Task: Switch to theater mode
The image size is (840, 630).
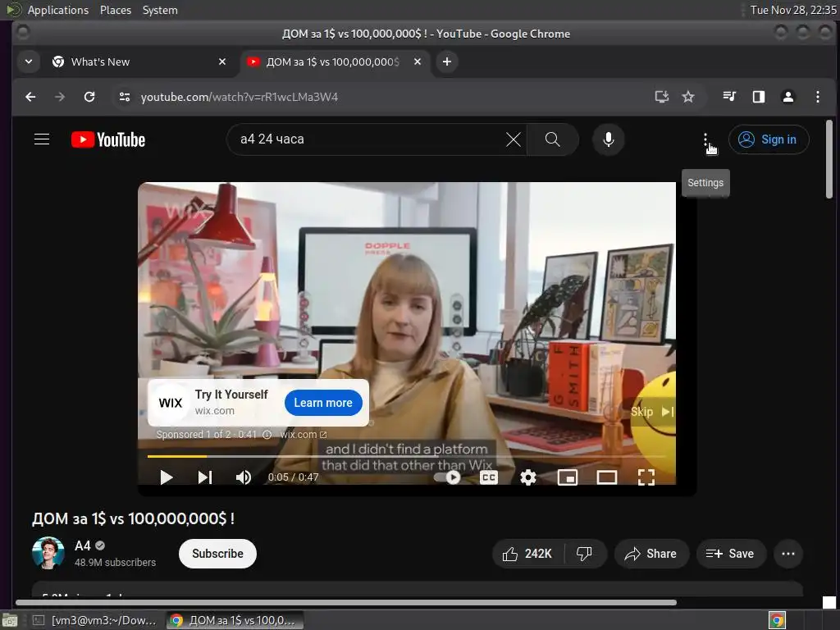Action: [607, 477]
